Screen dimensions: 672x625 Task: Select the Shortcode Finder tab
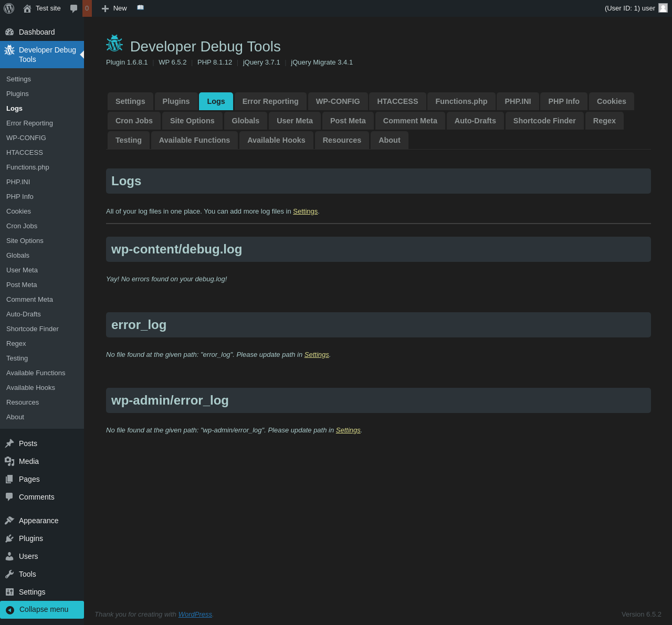pyautogui.click(x=544, y=121)
